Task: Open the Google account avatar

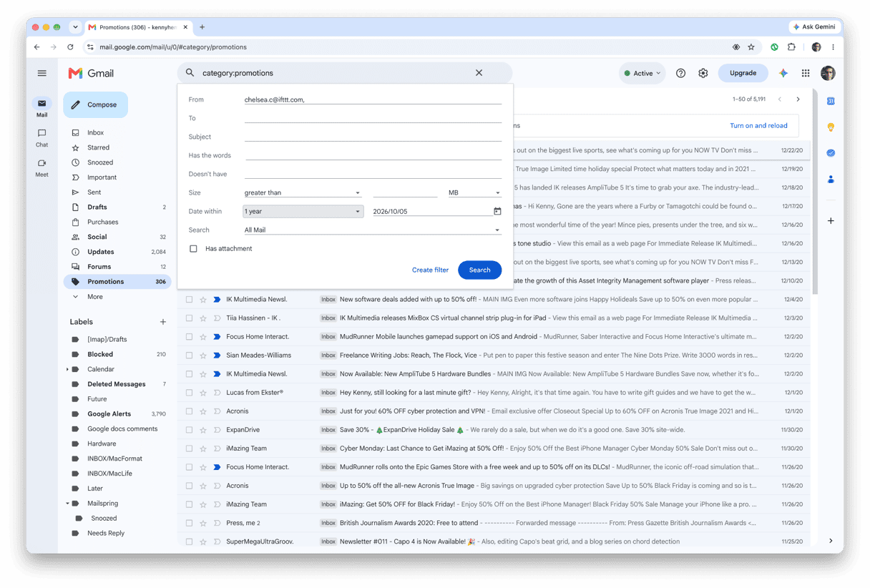Action: pos(828,73)
